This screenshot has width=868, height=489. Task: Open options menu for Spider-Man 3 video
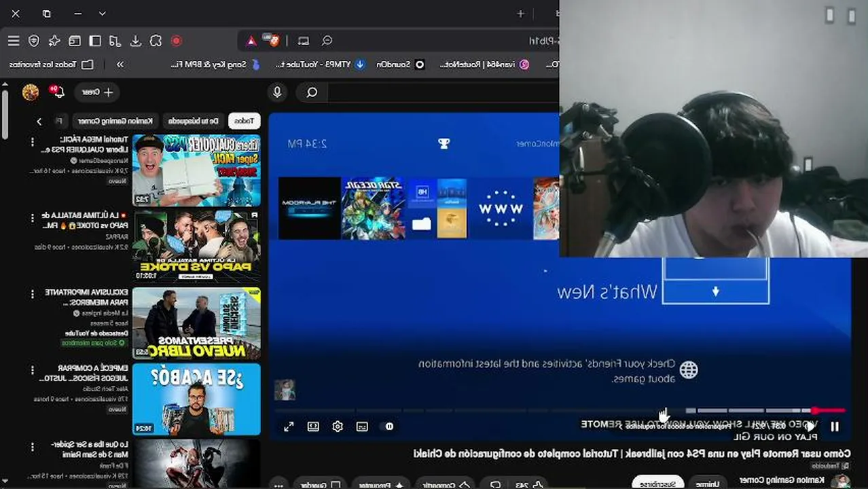32,446
